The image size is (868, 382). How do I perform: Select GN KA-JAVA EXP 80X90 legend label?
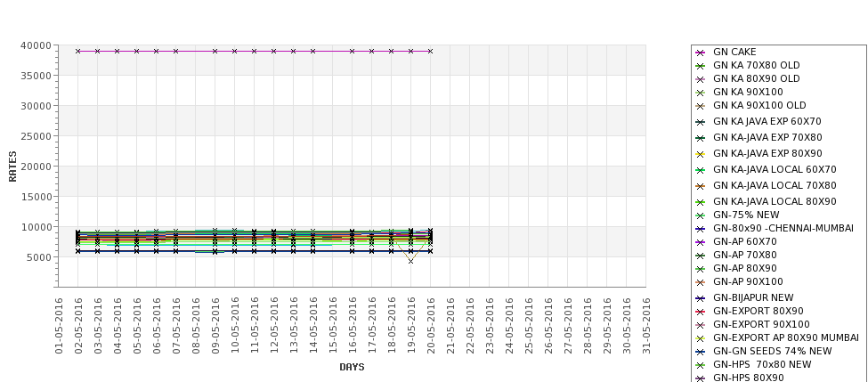pyautogui.click(x=767, y=153)
